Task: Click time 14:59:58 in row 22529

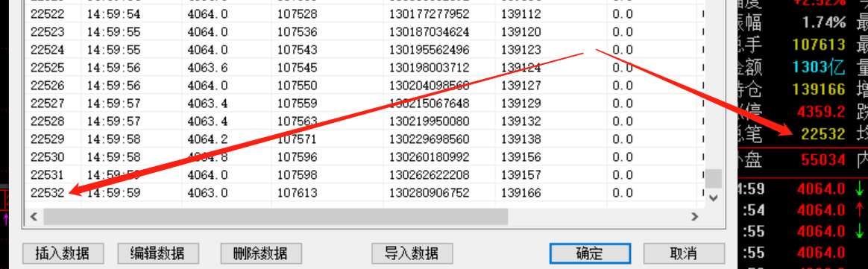Action: tap(113, 139)
